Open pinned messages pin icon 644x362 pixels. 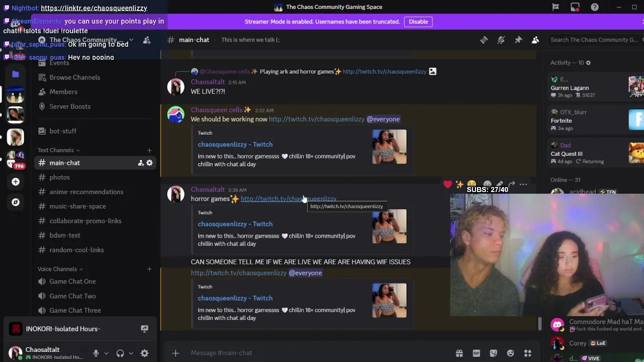pos(518,40)
